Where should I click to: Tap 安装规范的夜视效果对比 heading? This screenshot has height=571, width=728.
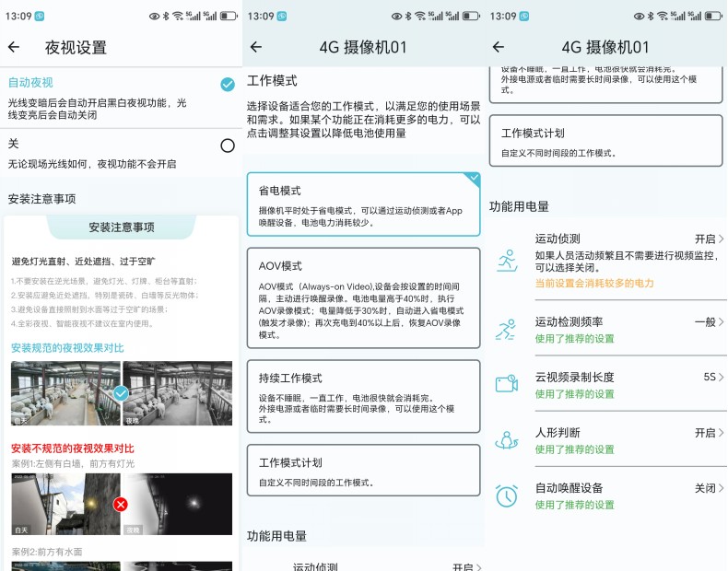tap(67, 348)
